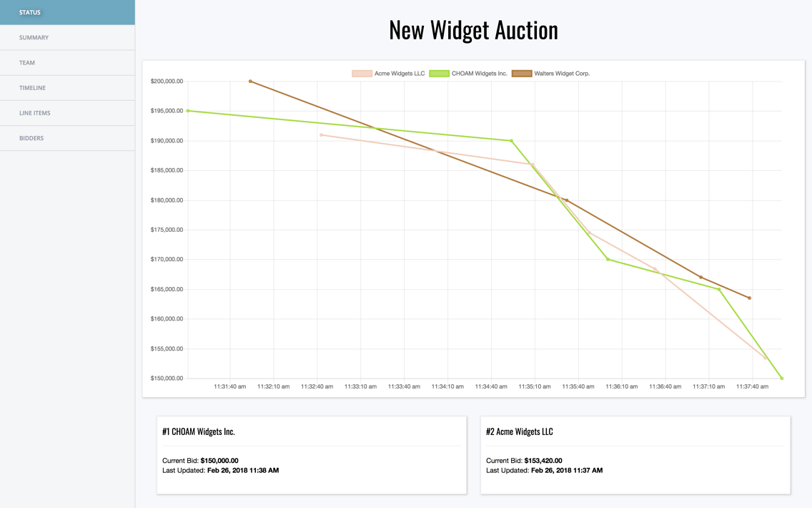Hide the CHOAM Widgets Inc. series via its legend label
This screenshot has height=508, width=812.
[479, 74]
